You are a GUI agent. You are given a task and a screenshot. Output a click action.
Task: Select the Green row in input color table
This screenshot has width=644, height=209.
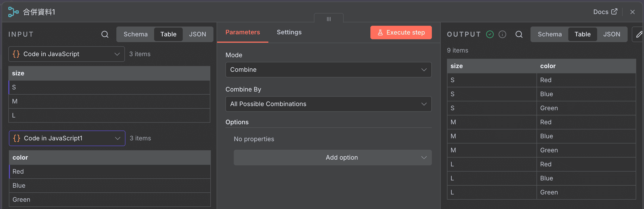point(110,200)
